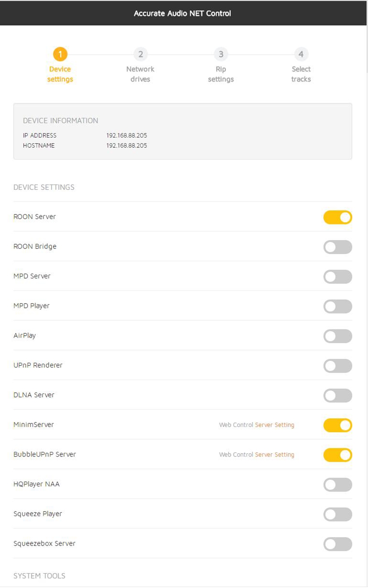
Task: Click the step 3 circle icon
Action: pyautogui.click(x=221, y=55)
